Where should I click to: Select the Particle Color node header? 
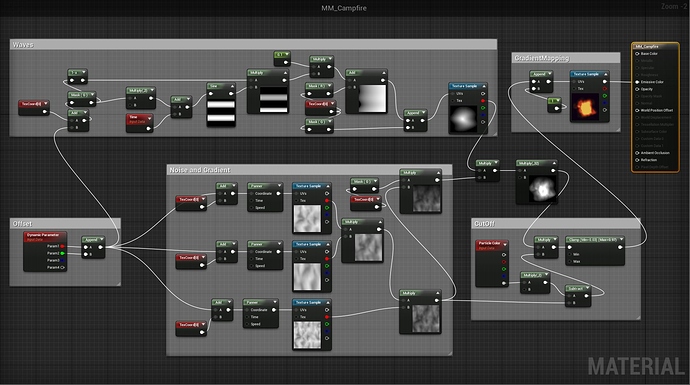tap(492, 245)
